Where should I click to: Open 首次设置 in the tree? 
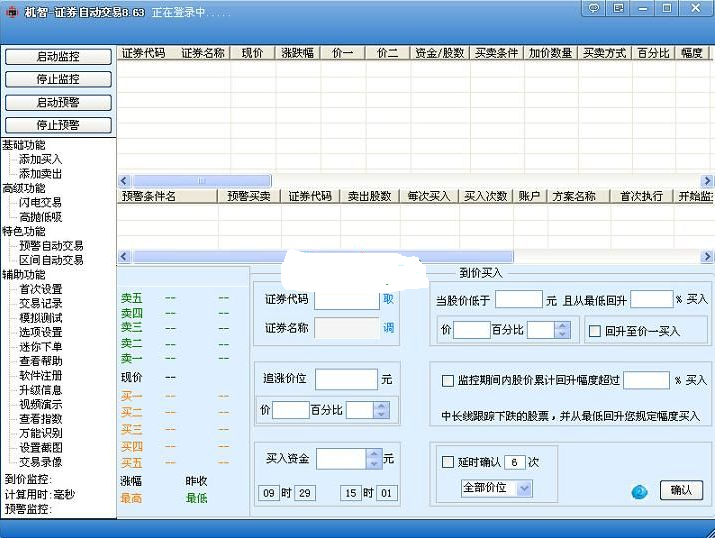coord(40,289)
